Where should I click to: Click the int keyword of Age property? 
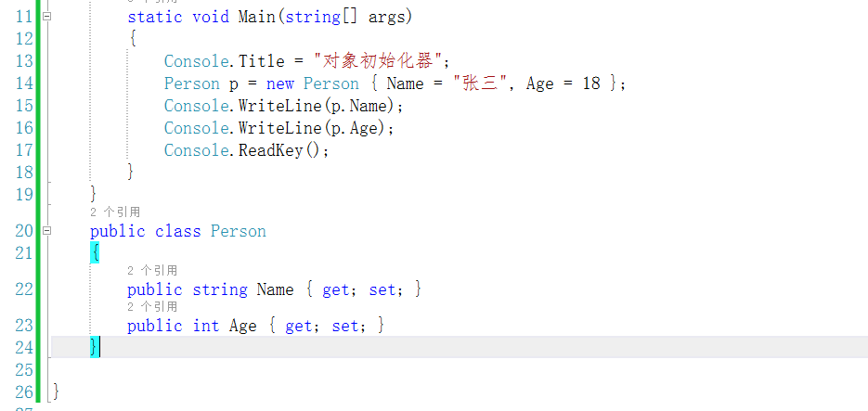[x=206, y=326]
